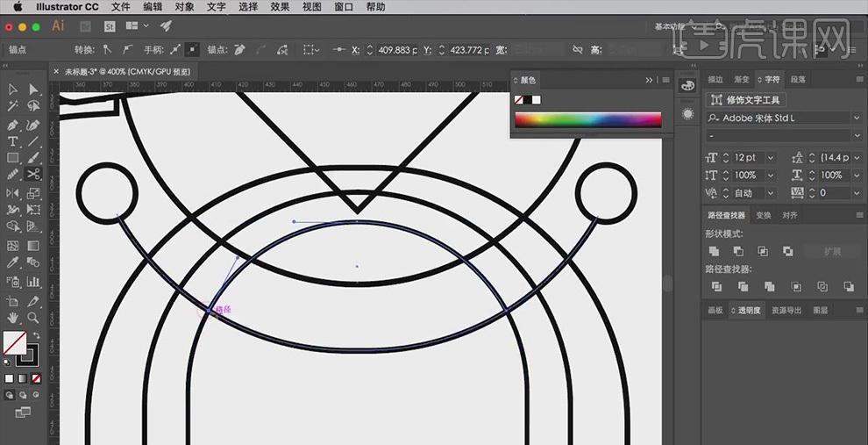Open the kerning 自动 dropdown
Screen dimensions: 868x445
[x=770, y=193]
